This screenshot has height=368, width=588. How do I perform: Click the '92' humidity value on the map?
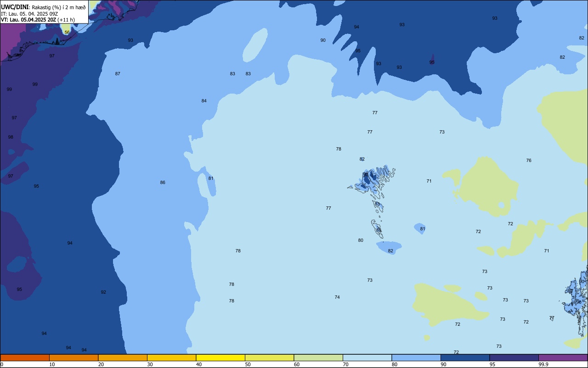tap(103, 292)
